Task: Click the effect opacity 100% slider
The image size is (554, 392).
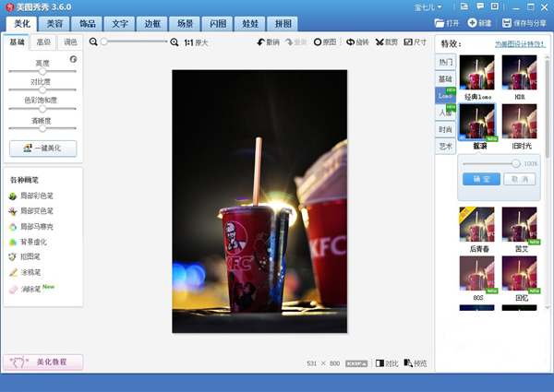Action: coord(491,163)
